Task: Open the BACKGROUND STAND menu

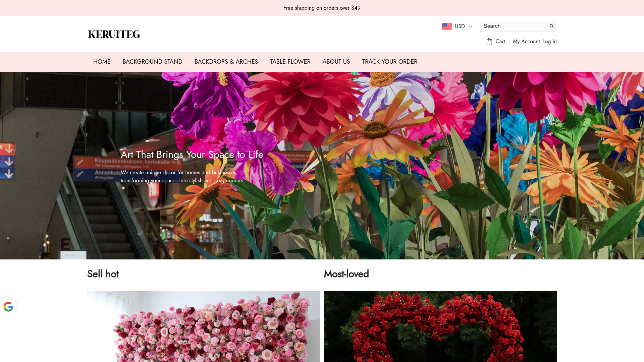Action: point(152,62)
